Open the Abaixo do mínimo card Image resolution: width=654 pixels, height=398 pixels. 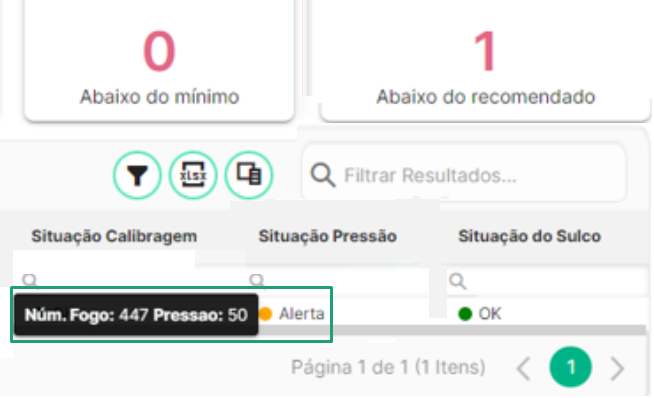point(159,60)
